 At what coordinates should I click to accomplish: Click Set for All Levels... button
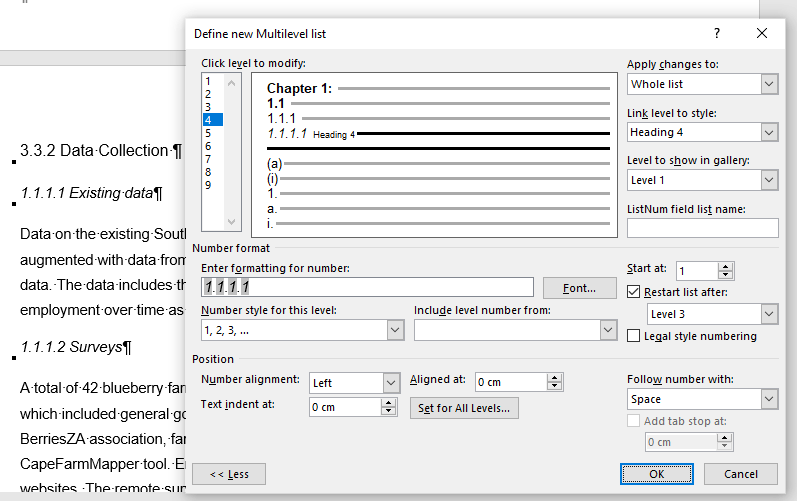pyautogui.click(x=464, y=408)
